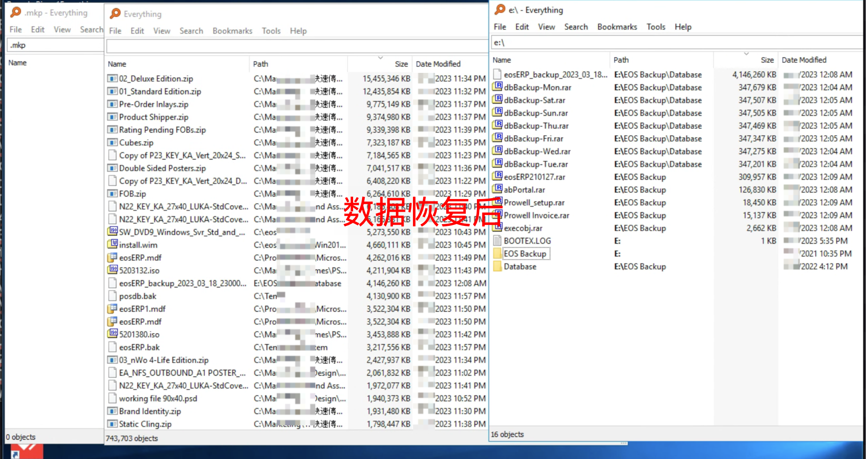Click the install.wim file icon

point(112,245)
